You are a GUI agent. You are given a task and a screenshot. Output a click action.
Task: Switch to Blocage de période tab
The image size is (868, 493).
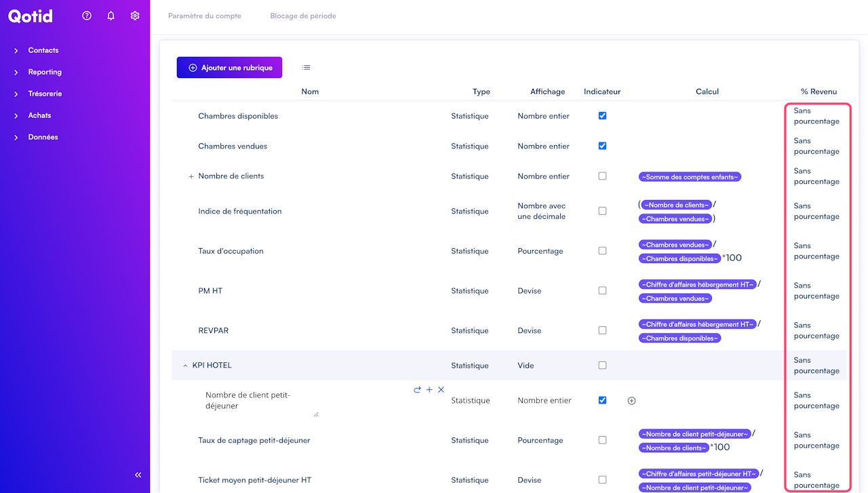click(303, 16)
